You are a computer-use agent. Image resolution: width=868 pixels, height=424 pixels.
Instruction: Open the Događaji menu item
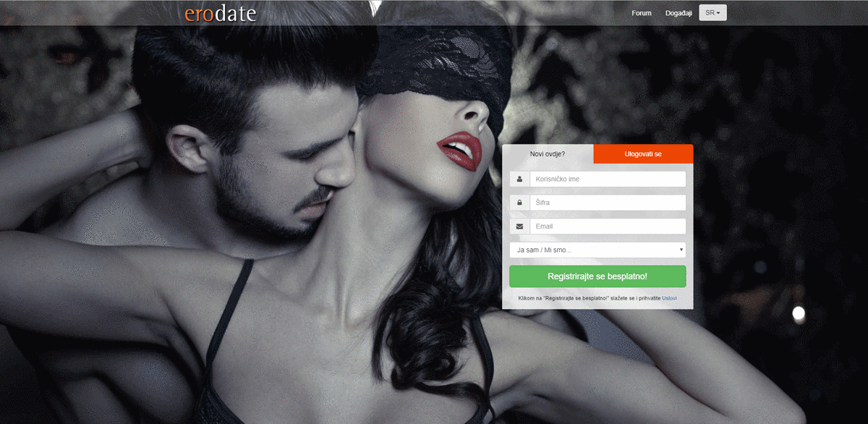click(x=678, y=12)
